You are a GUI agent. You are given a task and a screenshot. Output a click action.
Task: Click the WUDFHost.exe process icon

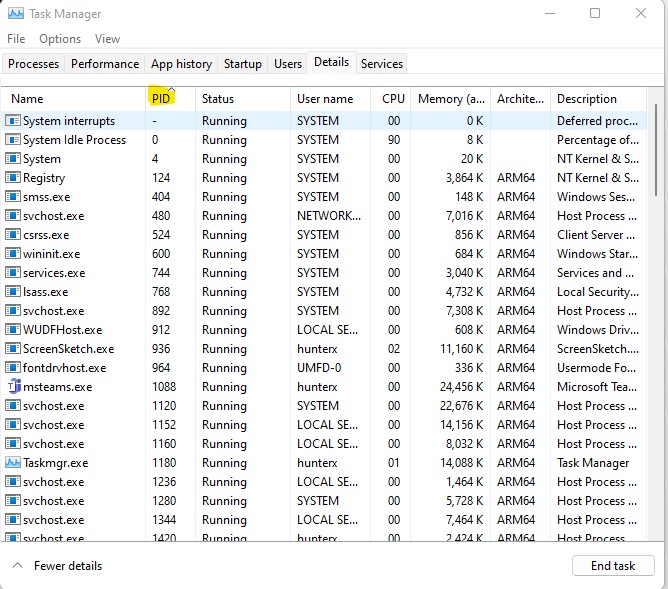point(14,330)
